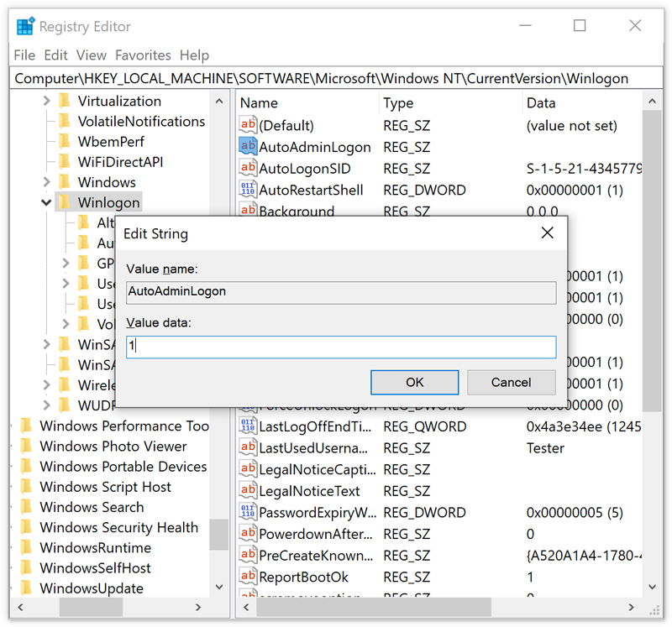672x627 pixels.
Task: Select the LegalNoticeCapti... string icon
Action: pyautogui.click(x=248, y=469)
